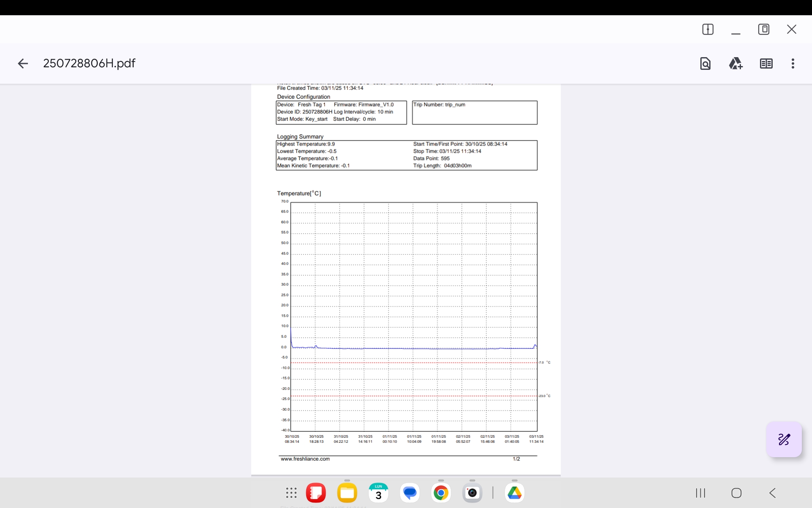Open the yellow My Files folder app
The width and height of the screenshot is (812, 508).
pos(347,493)
